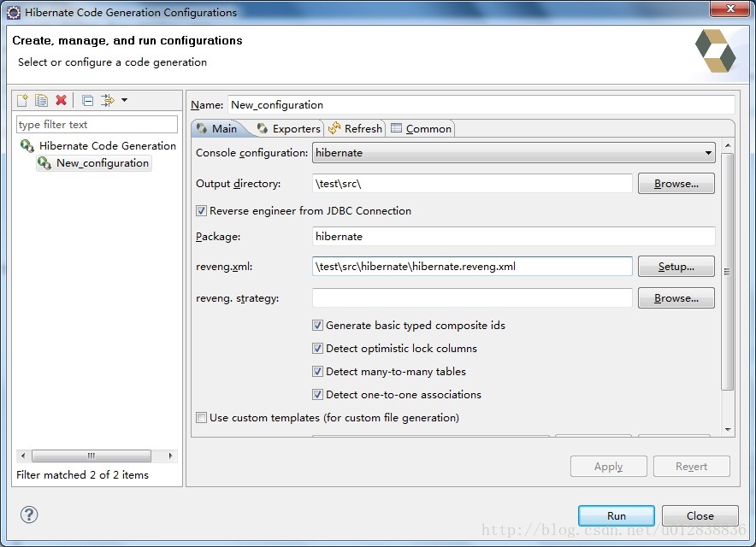Click the Revert button
This screenshot has height=547, width=756.
point(691,467)
